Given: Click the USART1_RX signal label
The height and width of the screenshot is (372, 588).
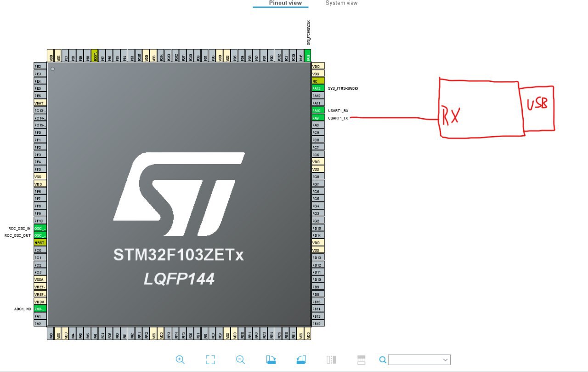Looking at the screenshot, I should click(x=338, y=111).
